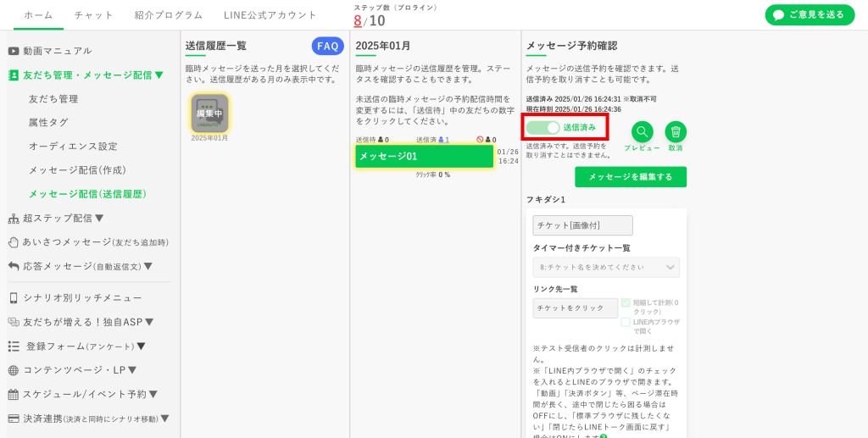Screen dimensions: 868x438
Task: Toggle the 短縮して計測 checkbox
Action: [626, 303]
